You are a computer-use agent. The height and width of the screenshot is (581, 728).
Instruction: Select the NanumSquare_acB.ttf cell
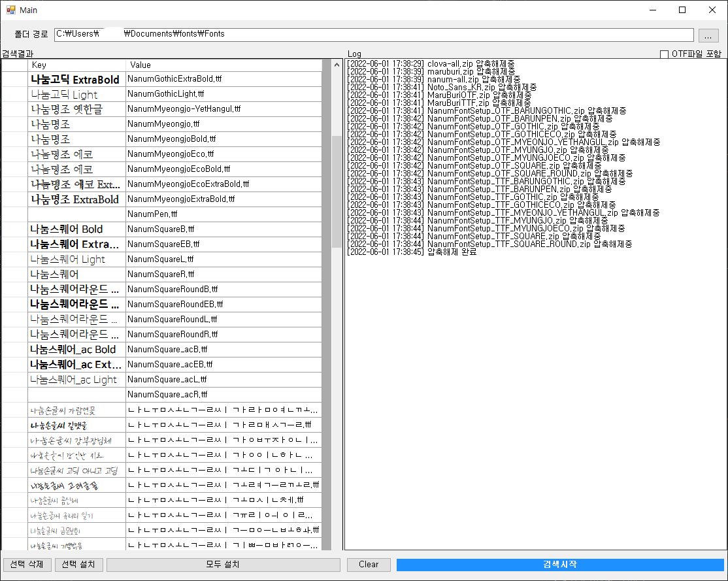tap(223, 349)
